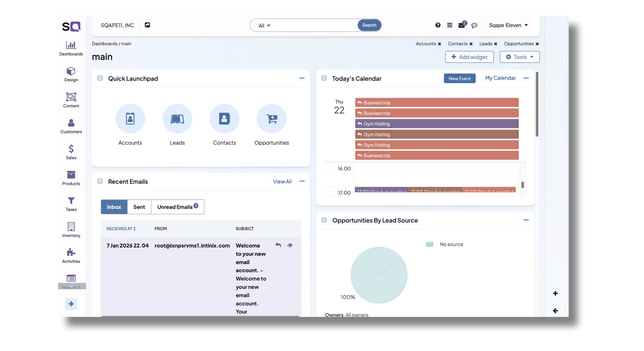The width and height of the screenshot is (644, 351).
Task: Launch the Opportunities cart icon in Quick Launchpad
Action: pyautogui.click(x=271, y=119)
